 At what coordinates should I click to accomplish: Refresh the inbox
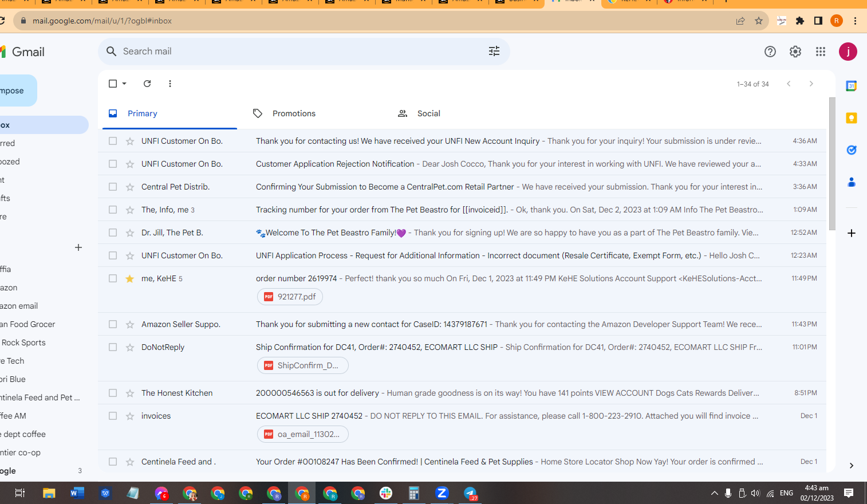click(x=147, y=84)
